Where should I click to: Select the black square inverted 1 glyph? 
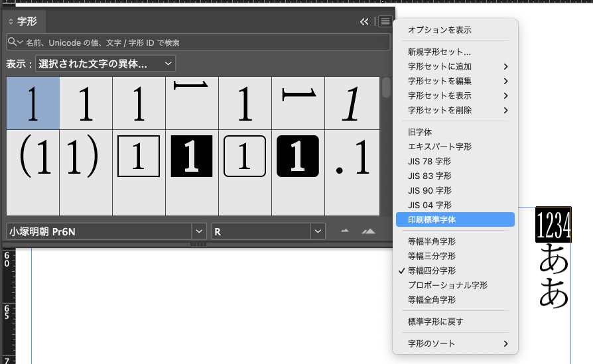(192, 157)
